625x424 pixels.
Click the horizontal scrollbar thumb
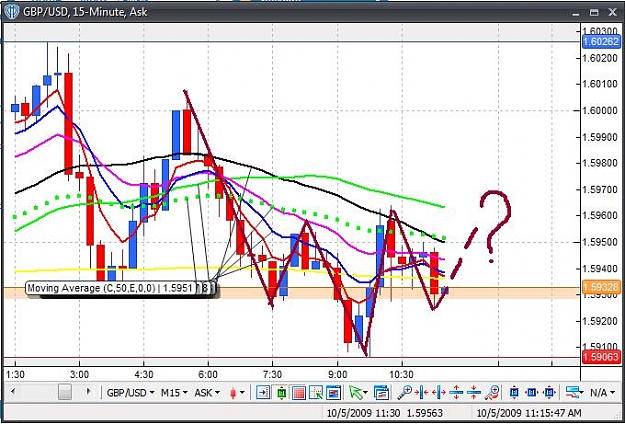point(65,392)
